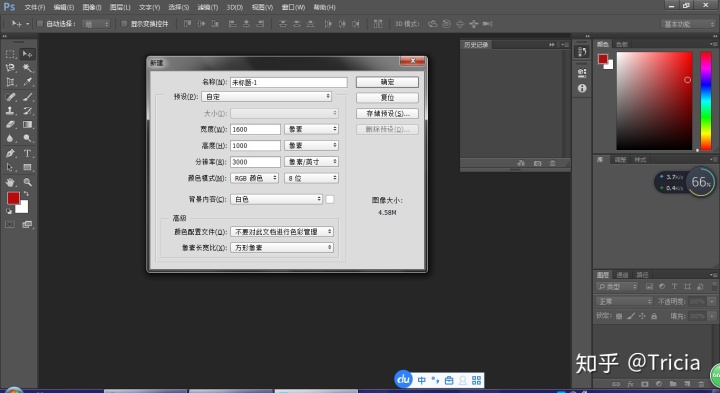Select the Rectangular Marquee tool
This screenshot has width=720, height=393.
coord(10,54)
